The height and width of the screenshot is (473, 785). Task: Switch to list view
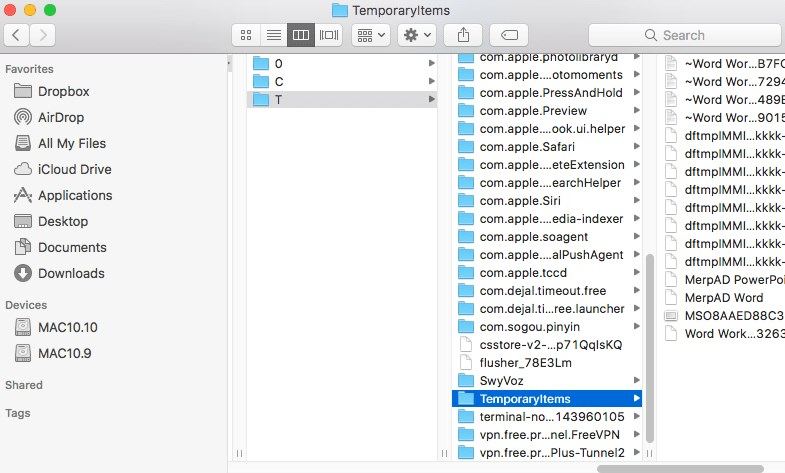point(273,35)
